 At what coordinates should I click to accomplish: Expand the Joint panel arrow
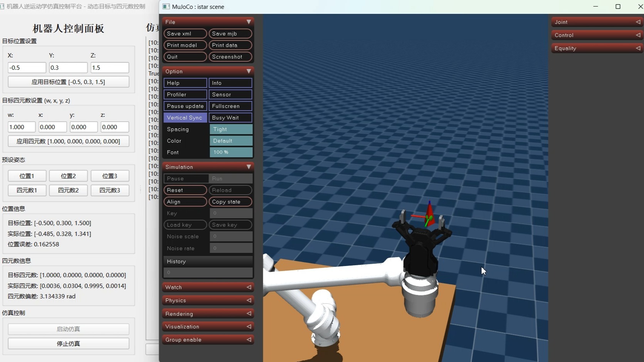click(638, 22)
